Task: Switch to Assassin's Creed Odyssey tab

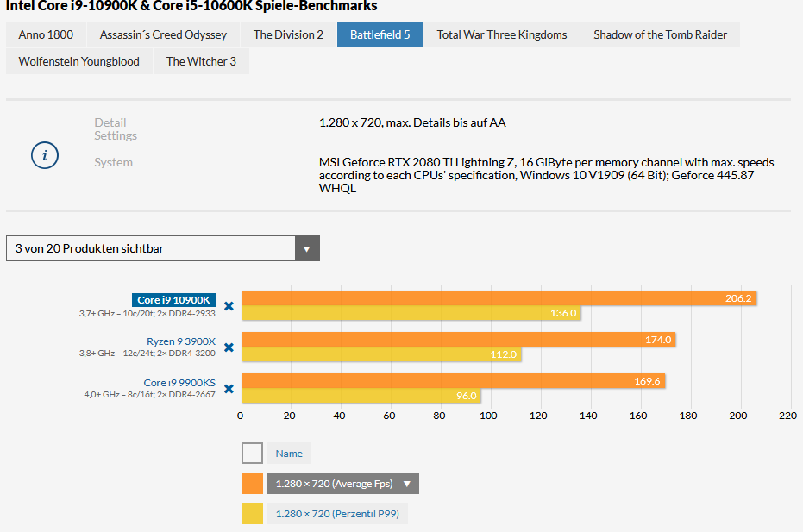Action: point(163,34)
